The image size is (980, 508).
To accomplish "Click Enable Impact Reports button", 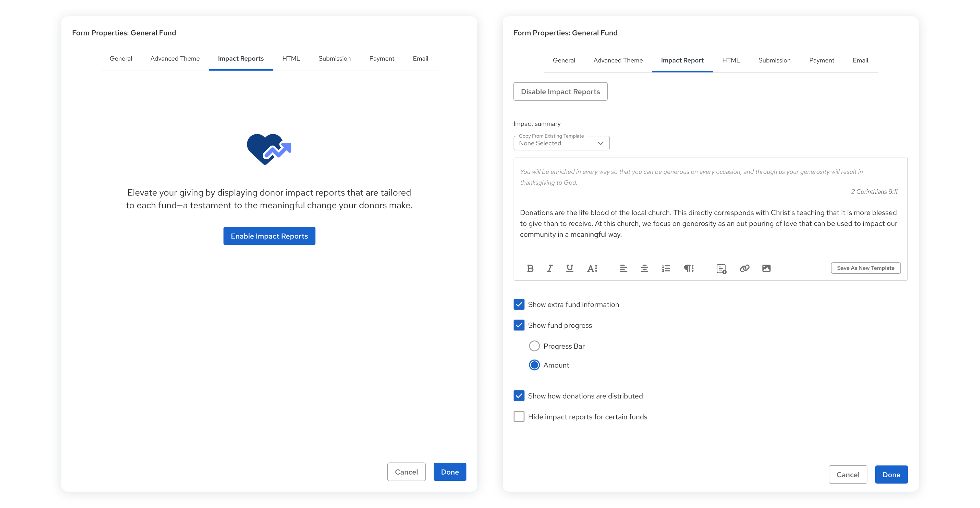I will point(269,236).
